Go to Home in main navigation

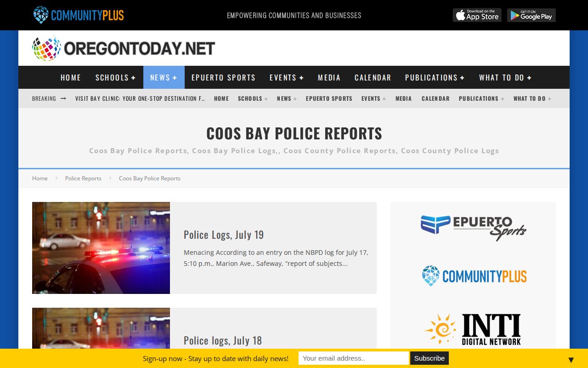[x=71, y=77]
